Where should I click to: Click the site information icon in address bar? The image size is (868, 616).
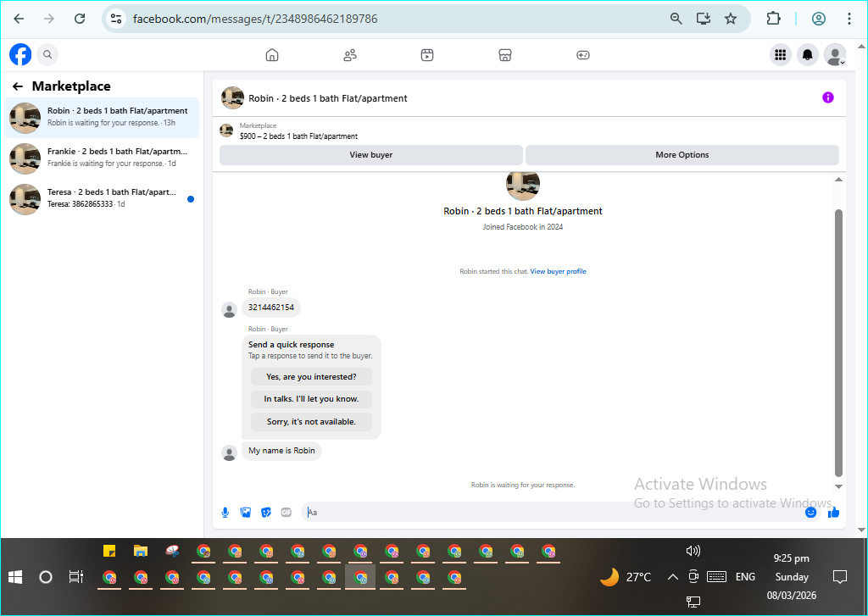116,19
